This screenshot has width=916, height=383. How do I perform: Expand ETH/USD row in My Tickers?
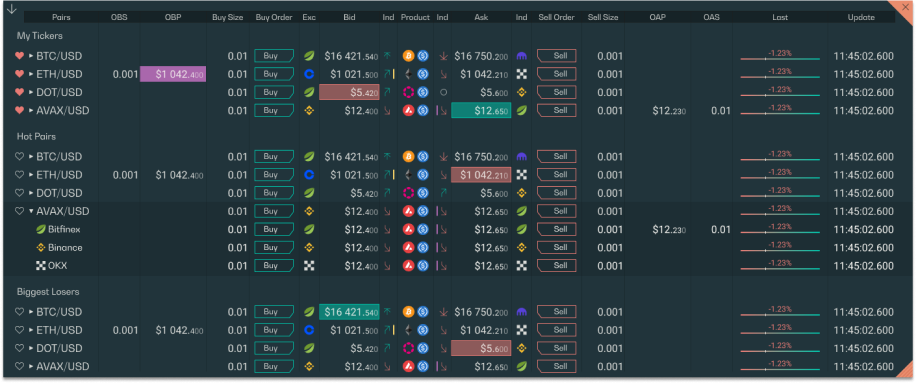[32, 75]
